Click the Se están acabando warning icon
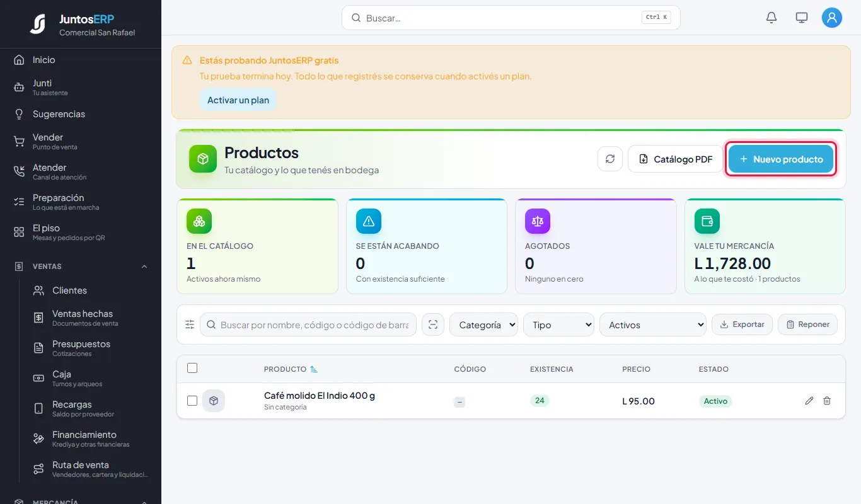861x504 pixels. [x=369, y=221]
